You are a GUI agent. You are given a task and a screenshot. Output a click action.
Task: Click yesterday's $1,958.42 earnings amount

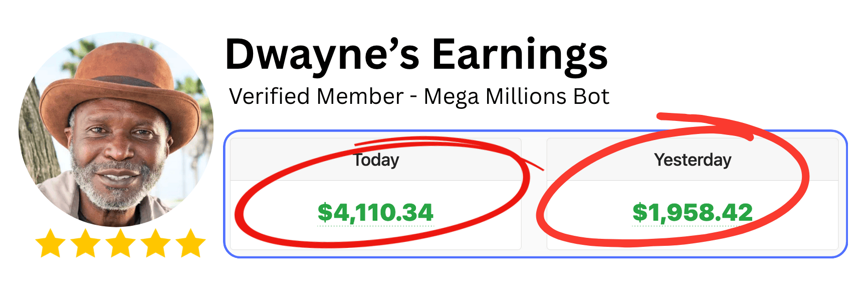(693, 212)
